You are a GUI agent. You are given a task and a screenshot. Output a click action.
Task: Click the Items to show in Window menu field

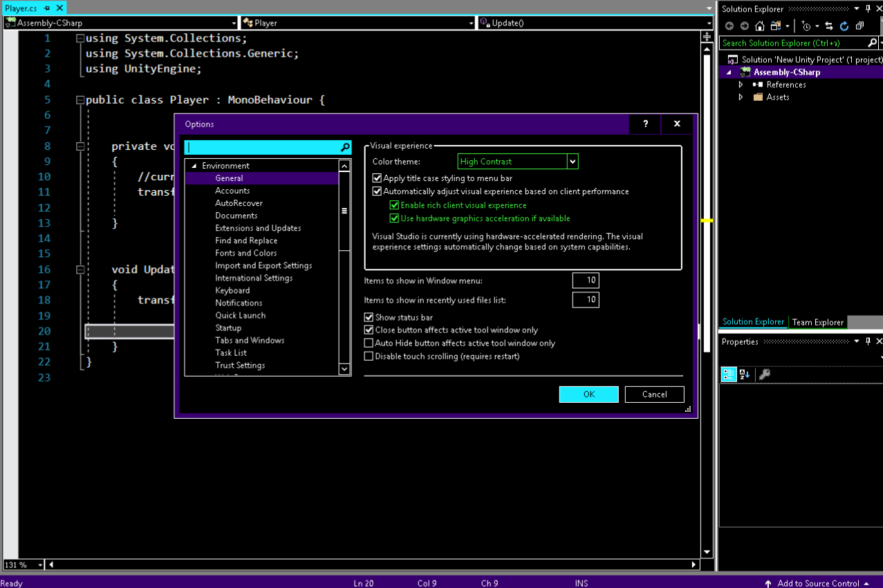click(x=586, y=281)
